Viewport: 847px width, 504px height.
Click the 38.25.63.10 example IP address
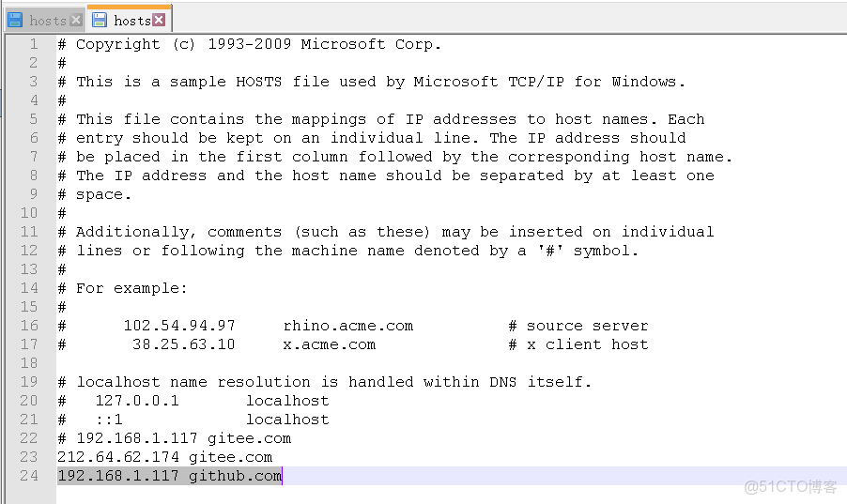click(x=183, y=344)
